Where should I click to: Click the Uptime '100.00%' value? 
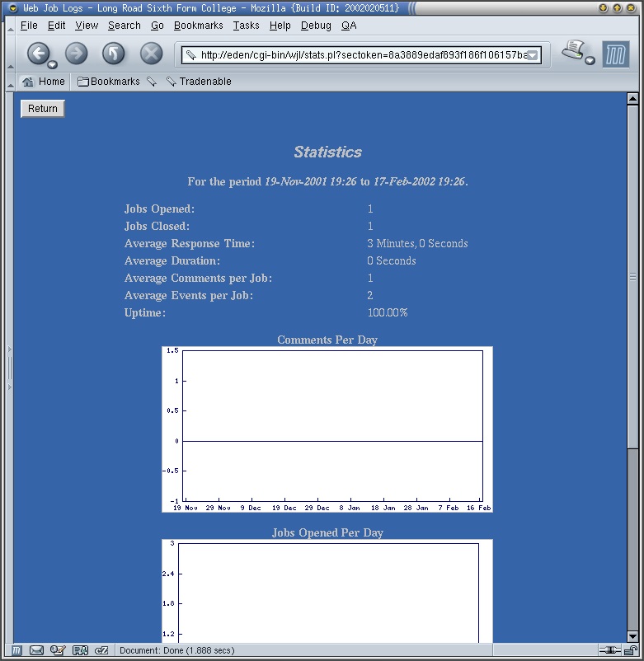tap(388, 313)
